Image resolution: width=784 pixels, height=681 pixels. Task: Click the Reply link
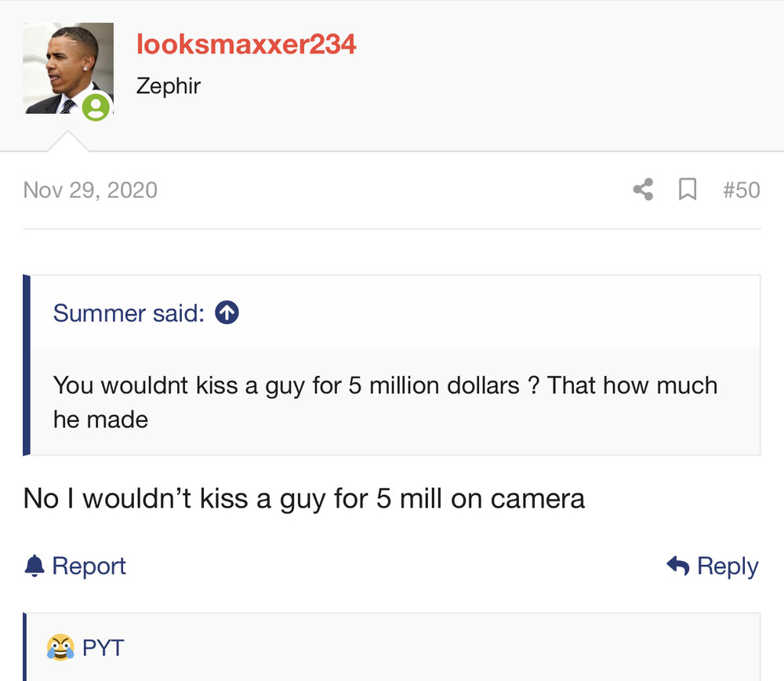tap(728, 566)
